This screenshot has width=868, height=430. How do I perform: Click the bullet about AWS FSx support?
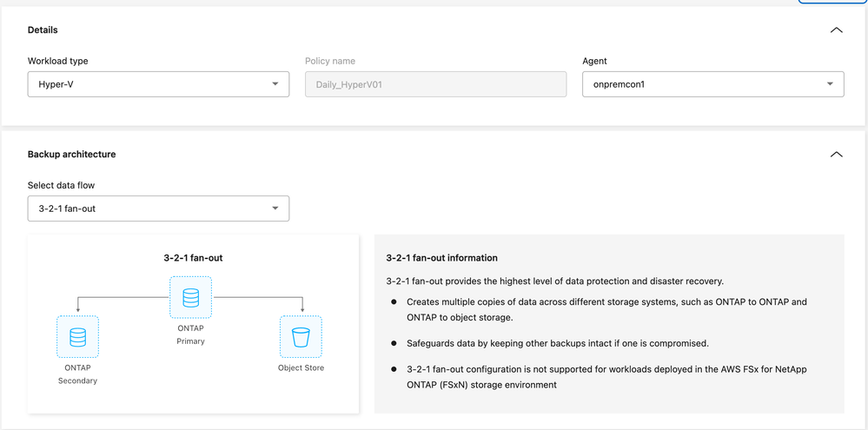(606, 377)
